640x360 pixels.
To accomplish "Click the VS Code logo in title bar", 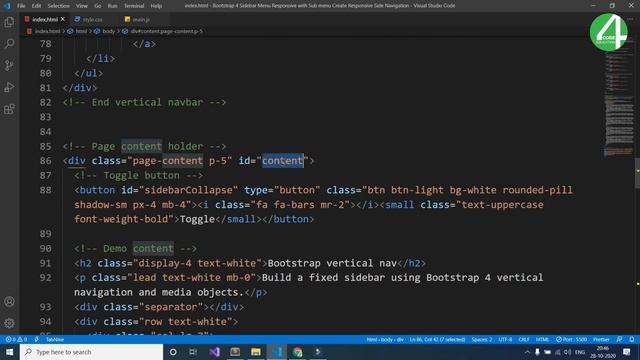I will pyautogui.click(x=7, y=6).
